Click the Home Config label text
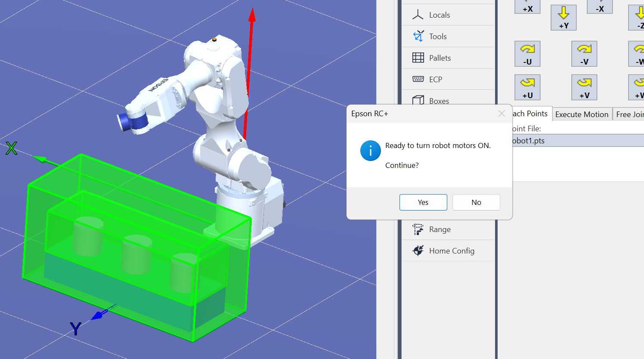 tap(452, 251)
